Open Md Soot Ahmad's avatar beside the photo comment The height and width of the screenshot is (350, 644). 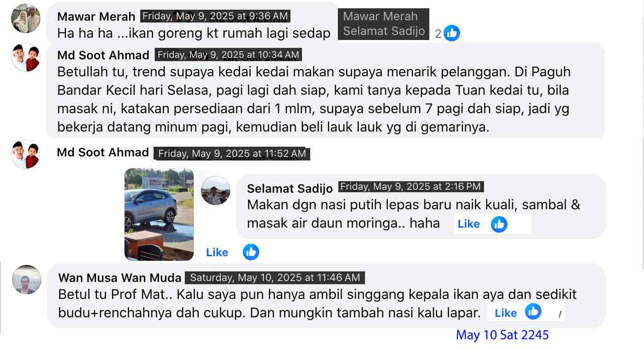pos(26,154)
